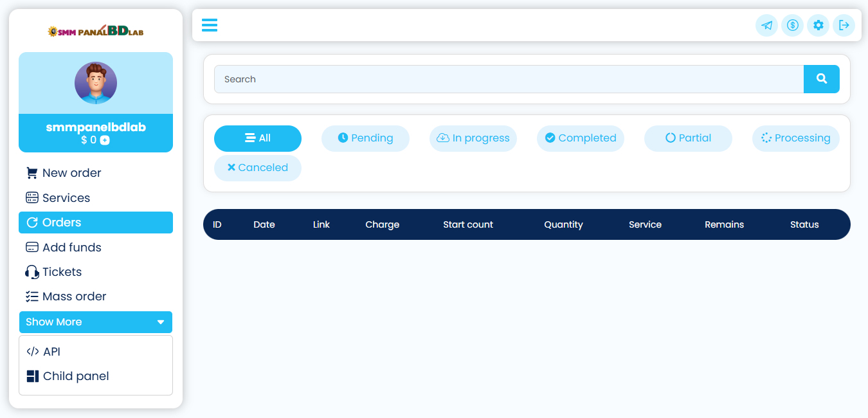Show In progress orders
Image resolution: width=868 pixels, height=418 pixels.
point(473,138)
